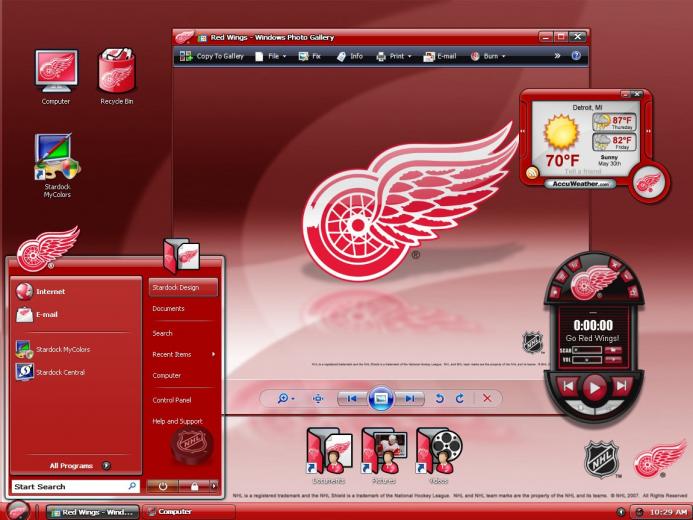Click media player top-right X button

click(614, 265)
